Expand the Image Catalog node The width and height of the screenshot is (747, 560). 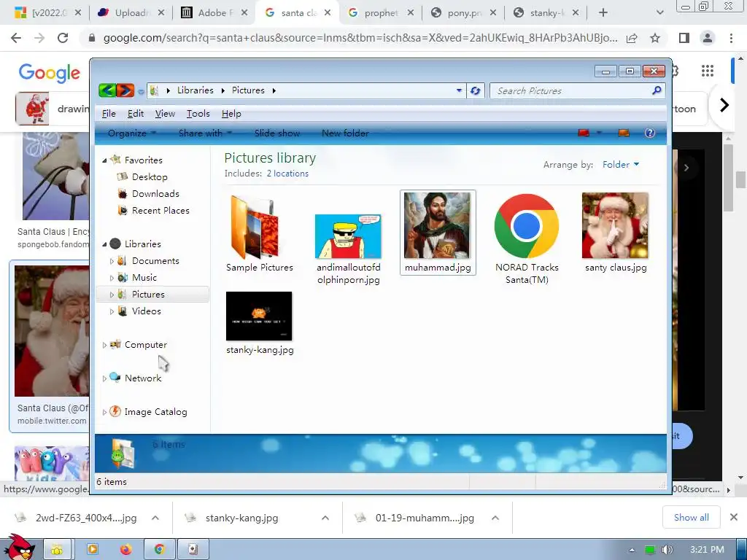(x=104, y=412)
